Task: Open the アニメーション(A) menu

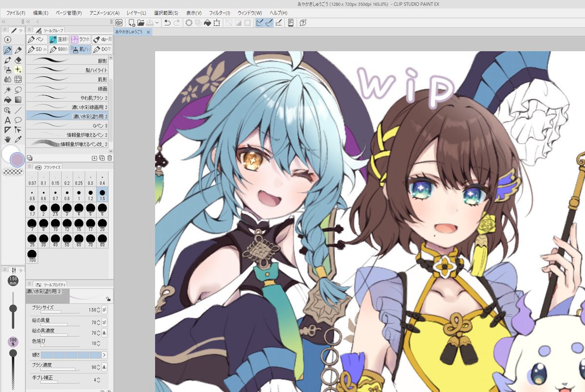Action: coord(104,12)
